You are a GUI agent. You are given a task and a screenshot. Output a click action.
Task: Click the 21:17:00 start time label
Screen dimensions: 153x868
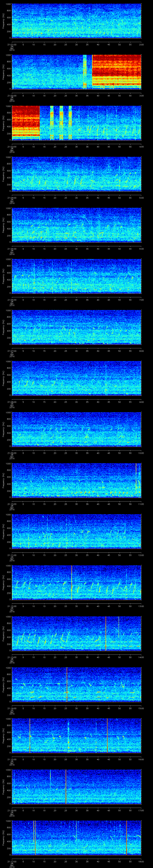(x=12, y=862)
